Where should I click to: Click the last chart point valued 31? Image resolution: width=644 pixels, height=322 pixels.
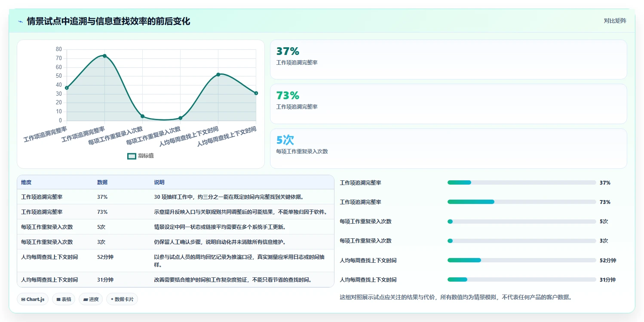(256, 93)
